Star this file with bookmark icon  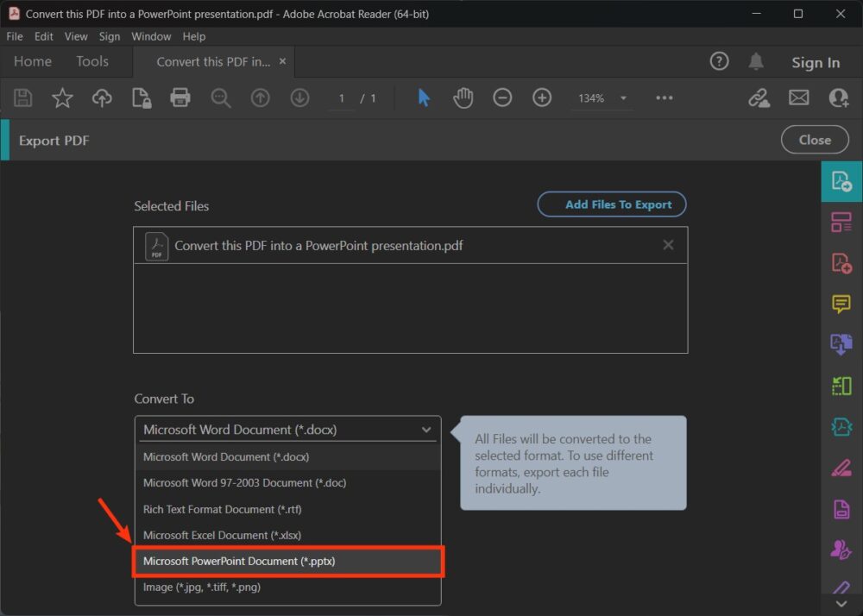coord(62,98)
